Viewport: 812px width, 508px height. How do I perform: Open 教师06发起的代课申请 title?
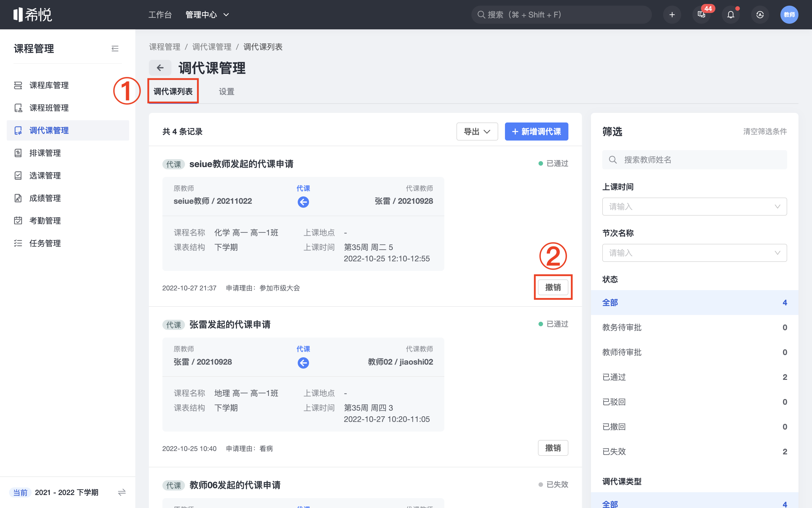click(x=235, y=485)
